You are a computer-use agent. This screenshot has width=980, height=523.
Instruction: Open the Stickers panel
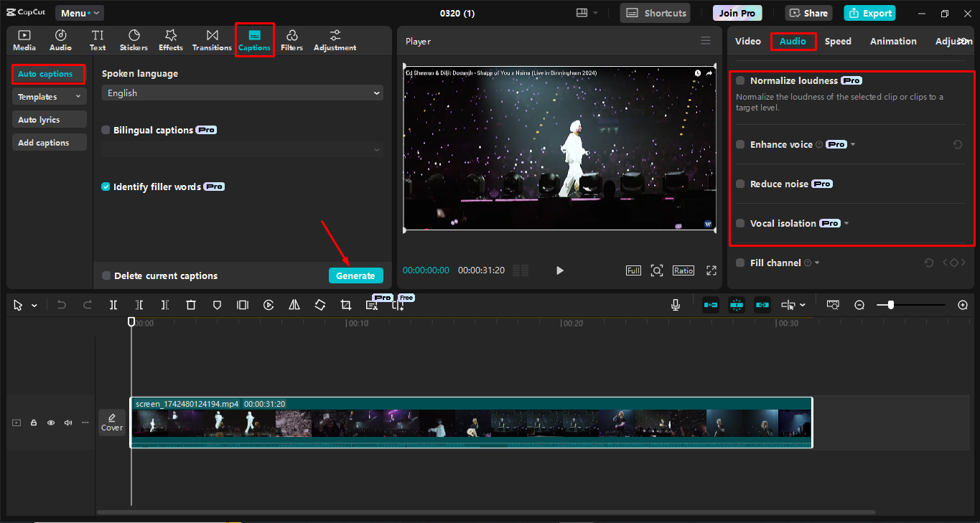point(134,39)
